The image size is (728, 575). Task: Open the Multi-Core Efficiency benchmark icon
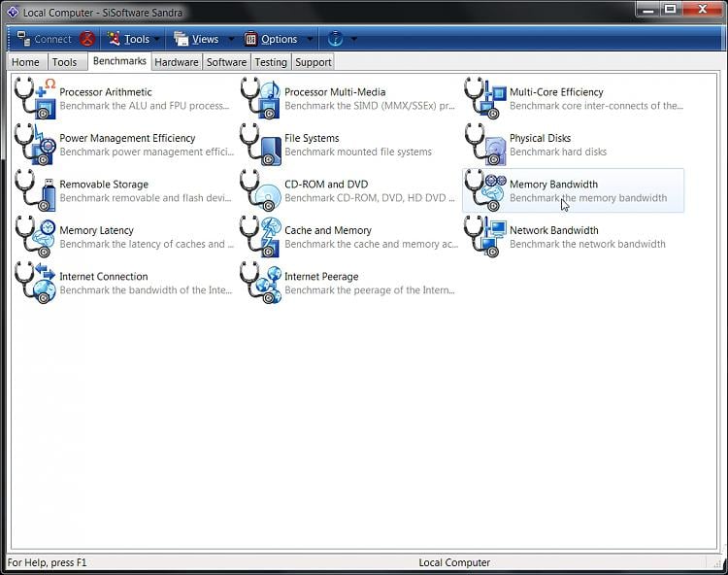[485, 98]
